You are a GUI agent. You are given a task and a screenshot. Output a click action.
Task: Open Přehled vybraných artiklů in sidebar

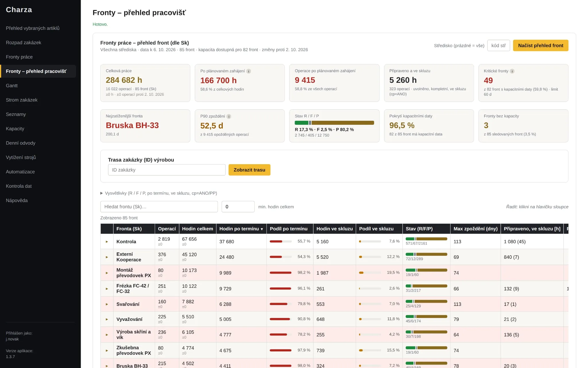(38, 28)
